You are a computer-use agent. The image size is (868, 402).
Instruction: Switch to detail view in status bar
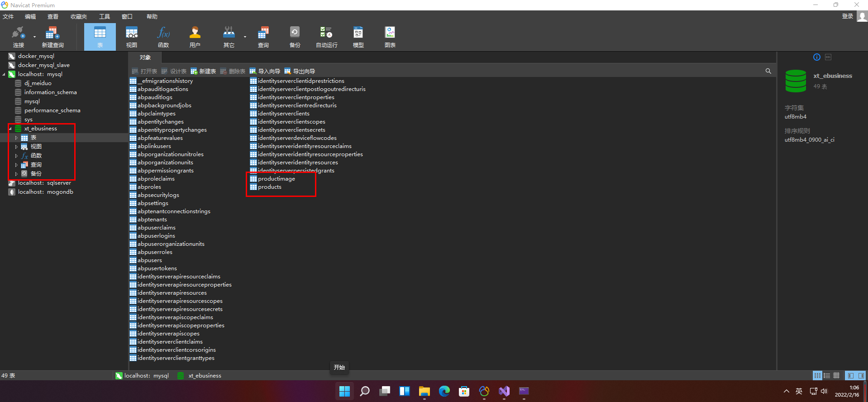coord(836,375)
